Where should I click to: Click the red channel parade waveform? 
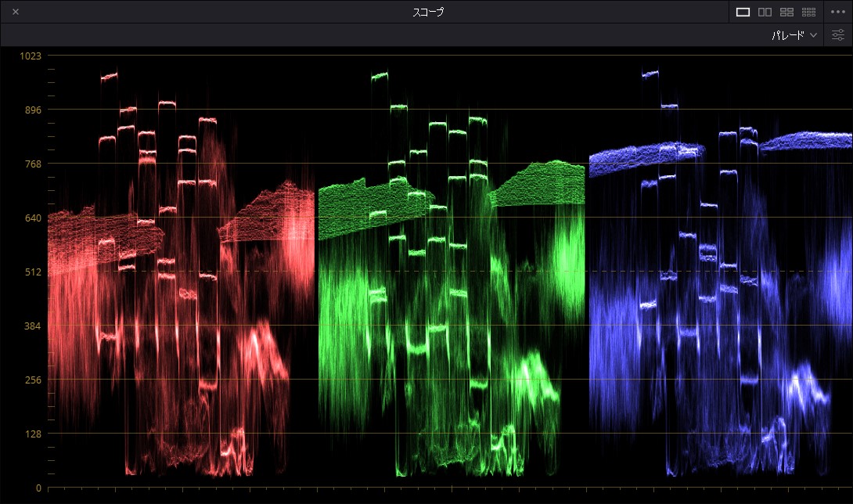click(181, 274)
